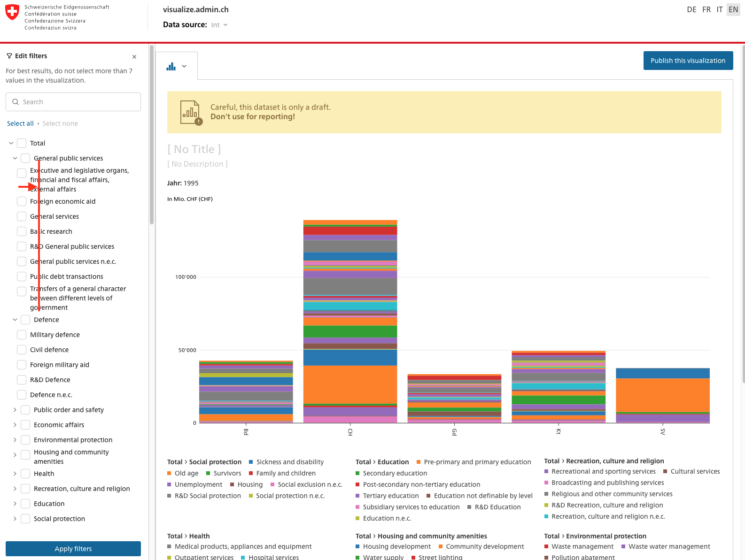Click the Sickness and disability blue swatch

(251, 462)
